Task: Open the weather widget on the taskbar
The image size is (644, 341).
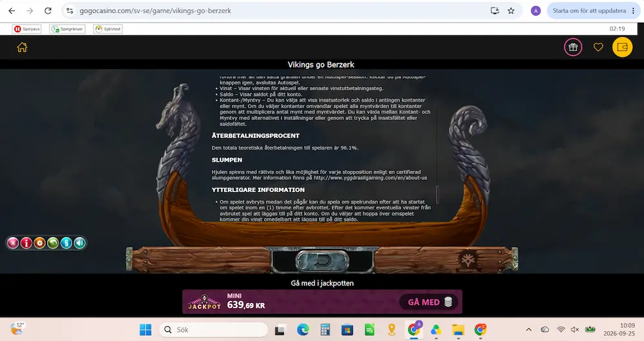Action: (x=17, y=329)
